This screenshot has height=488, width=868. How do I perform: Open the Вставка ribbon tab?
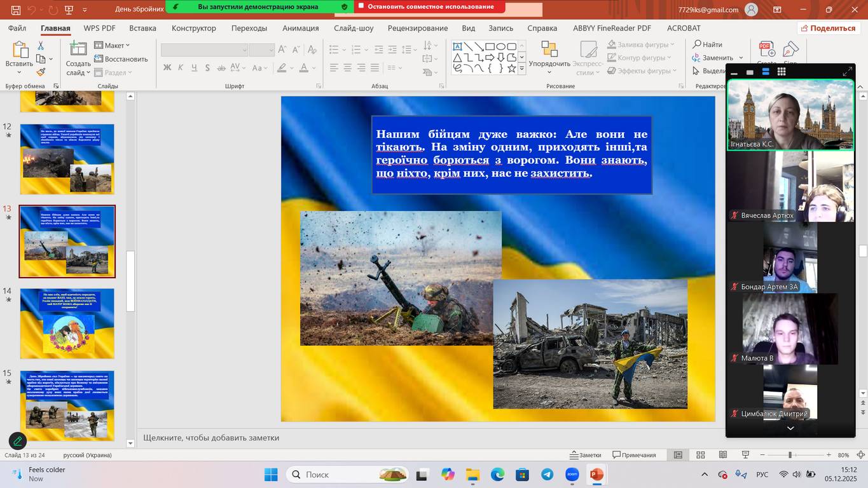point(142,28)
